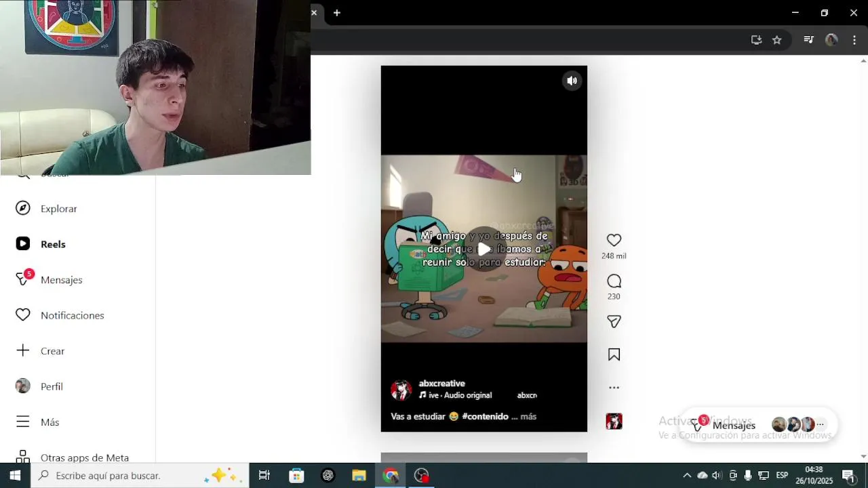Click the Explorar compass icon
Screen dimensions: 868x488
coord(23,208)
